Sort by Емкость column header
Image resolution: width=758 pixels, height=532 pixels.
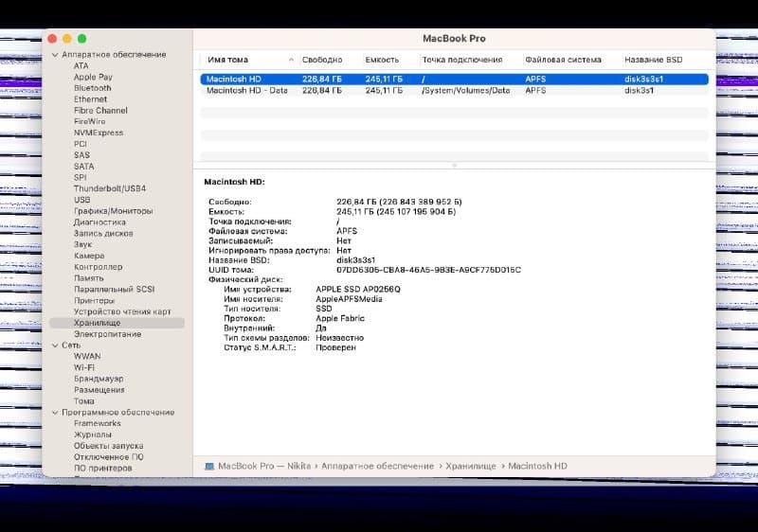tap(382, 60)
